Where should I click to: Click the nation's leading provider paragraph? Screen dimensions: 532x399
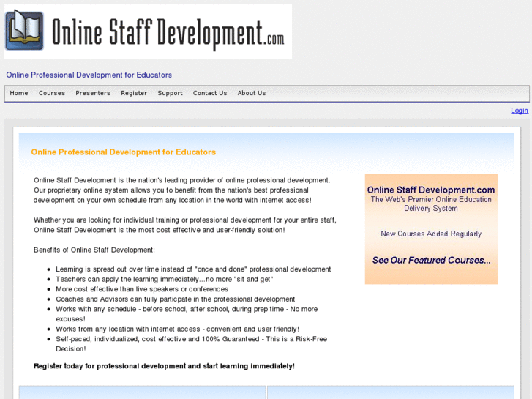[182, 190]
